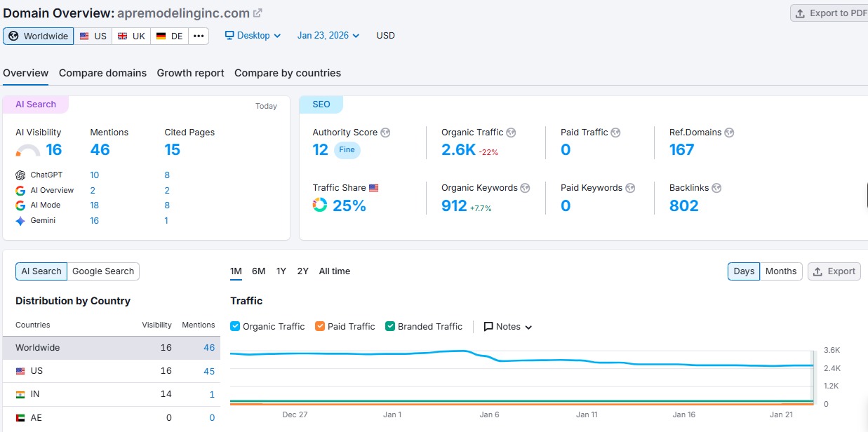The image size is (868, 432).
Task: Switch to the Compare domains tab
Action: coord(102,72)
